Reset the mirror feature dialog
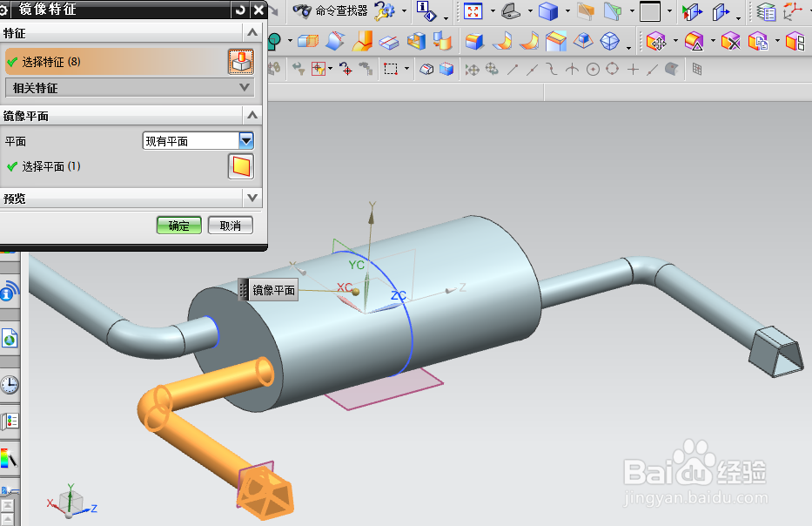Screen dimensions: 812x526 [x=239, y=10]
